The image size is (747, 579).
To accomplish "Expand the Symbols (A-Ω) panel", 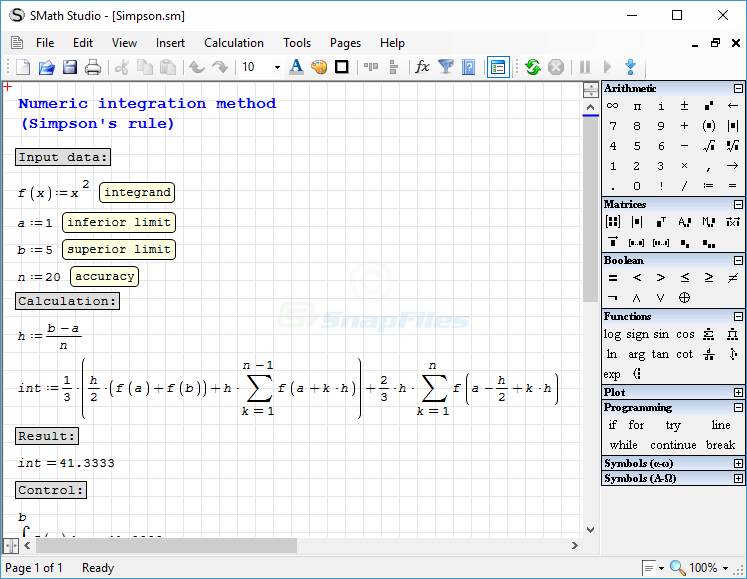I will tap(738, 478).
